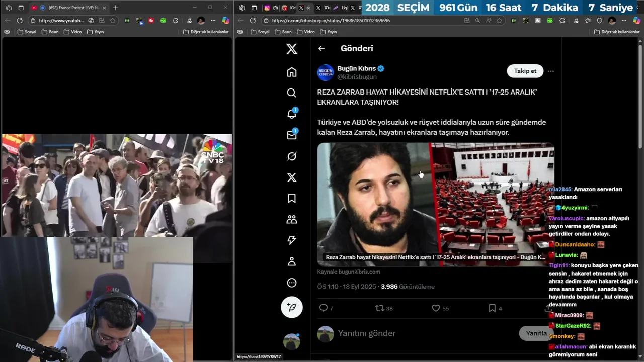Screen dimensions: 644x362
Task: Expand Diğer sık kullanılanlar in the right browser
Action: (616, 32)
